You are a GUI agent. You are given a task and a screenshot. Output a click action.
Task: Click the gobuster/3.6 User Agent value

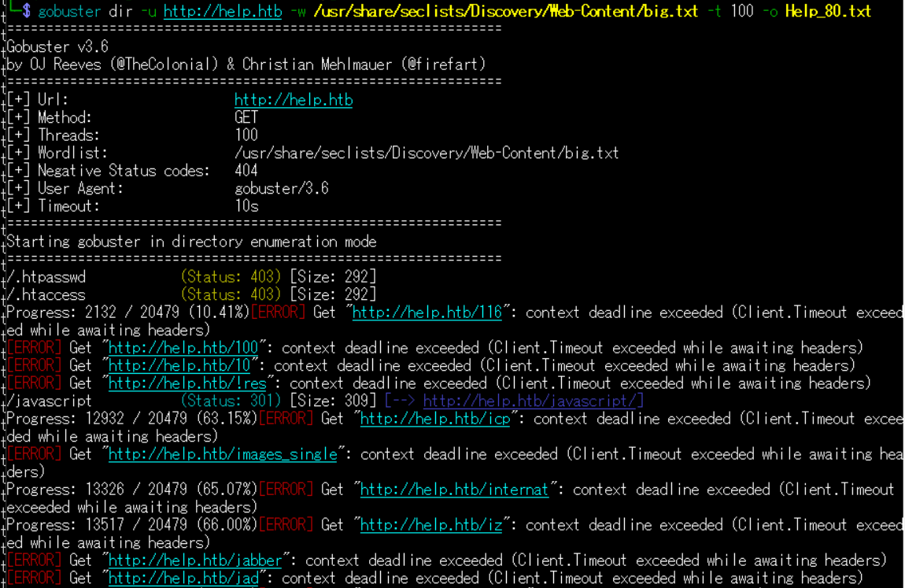coord(281,188)
